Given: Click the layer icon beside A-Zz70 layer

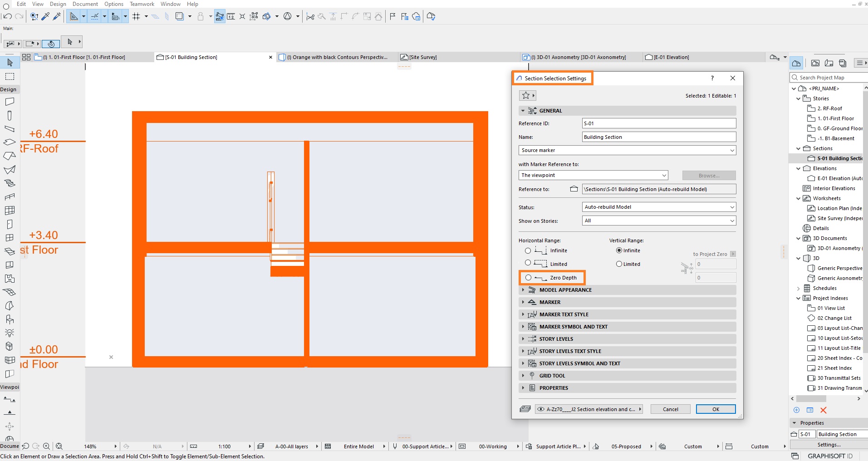Looking at the screenshot, I should [x=525, y=409].
